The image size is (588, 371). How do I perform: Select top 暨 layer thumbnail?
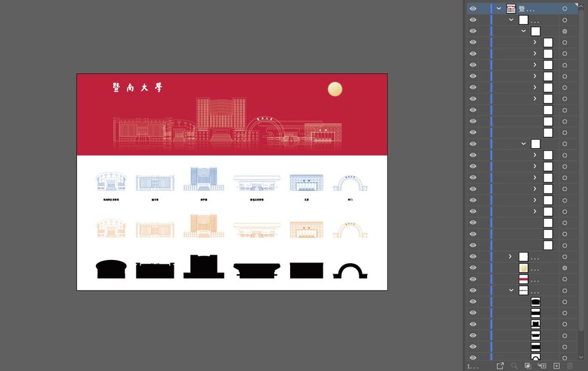pos(511,8)
